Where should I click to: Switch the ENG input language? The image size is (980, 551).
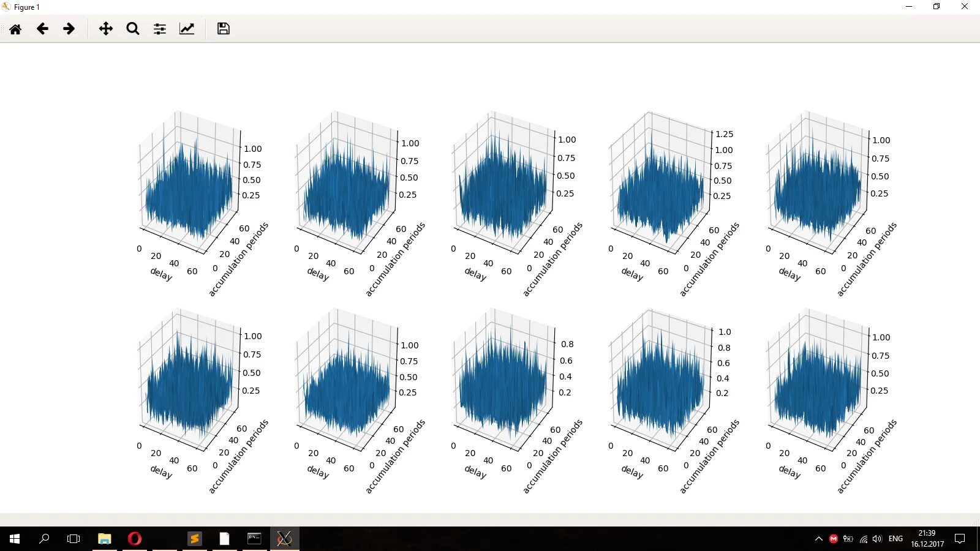point(895,539)
